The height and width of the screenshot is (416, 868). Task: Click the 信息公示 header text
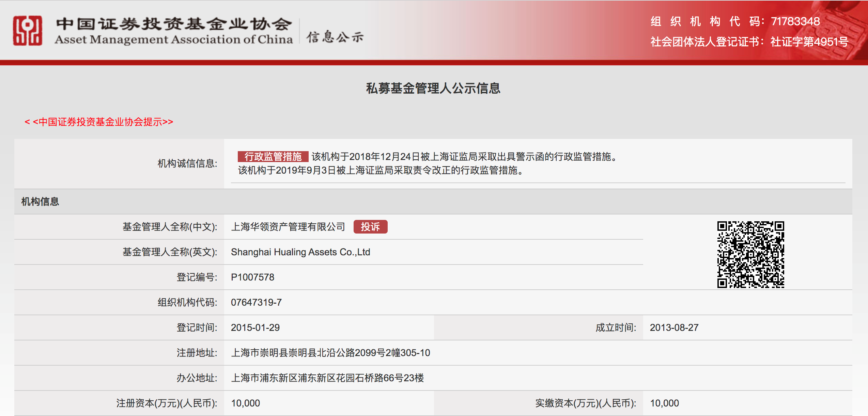point(335,37)
